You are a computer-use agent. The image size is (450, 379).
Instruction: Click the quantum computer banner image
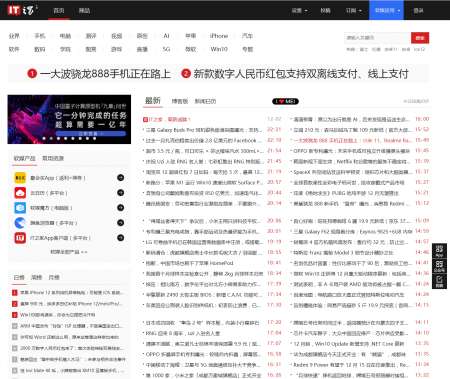click(69, 119)
